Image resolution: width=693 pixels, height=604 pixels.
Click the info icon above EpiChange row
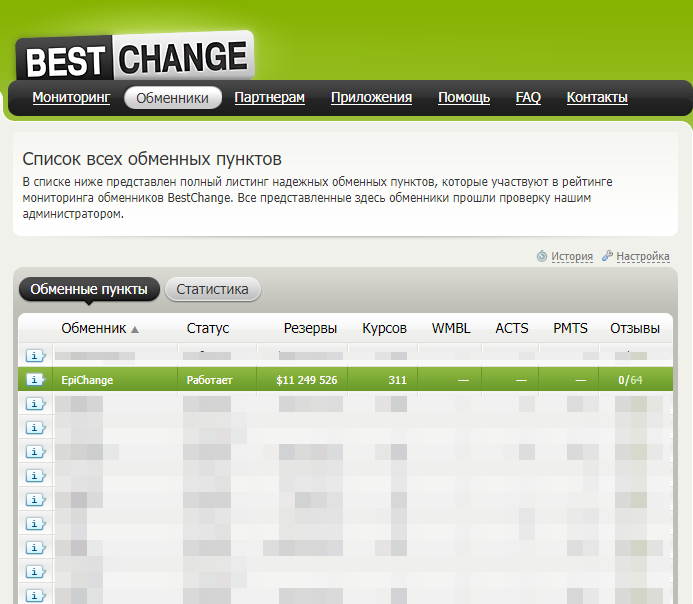pyautogui.click(x=35, y=356)
